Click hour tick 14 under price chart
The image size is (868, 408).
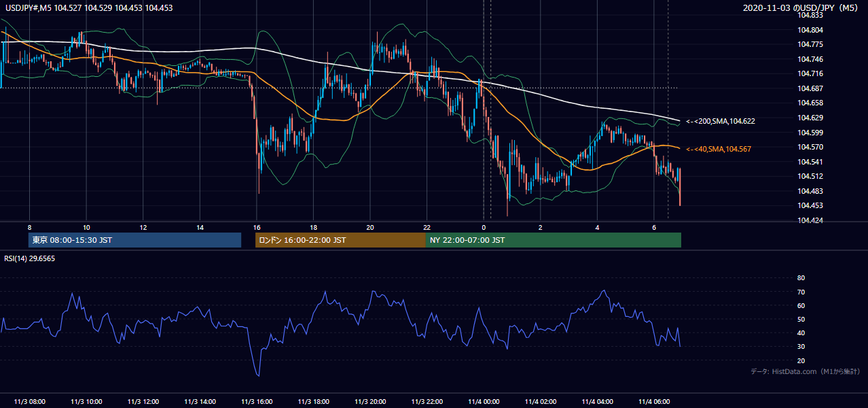(200, 227)
